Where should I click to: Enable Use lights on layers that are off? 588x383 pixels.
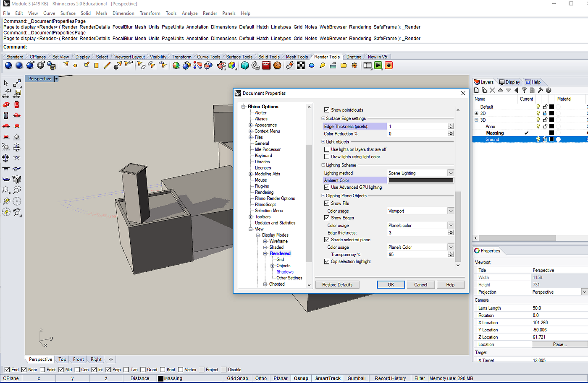pos(327,149)
